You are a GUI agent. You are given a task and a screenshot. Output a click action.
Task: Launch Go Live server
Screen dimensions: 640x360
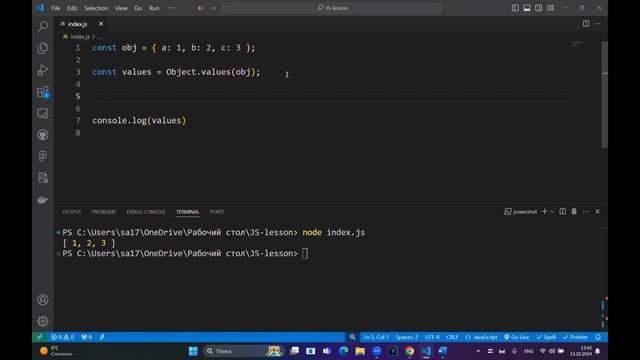[x=516, y=337]
